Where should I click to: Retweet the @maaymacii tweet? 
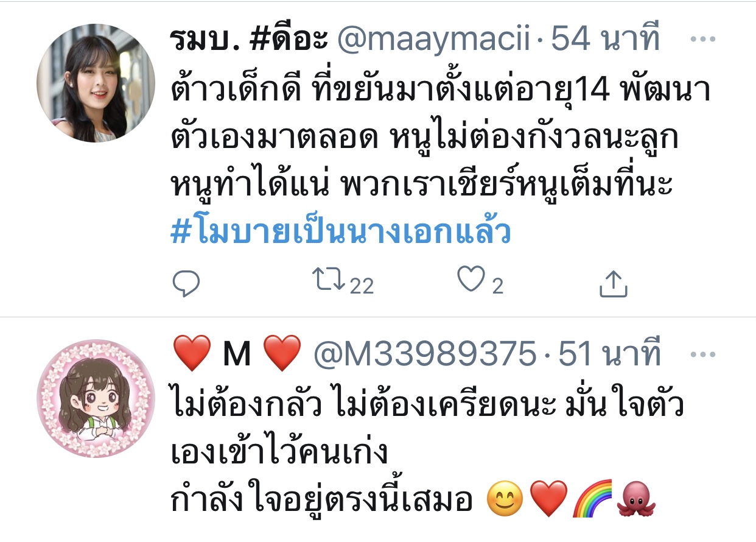tap(329, 281)
